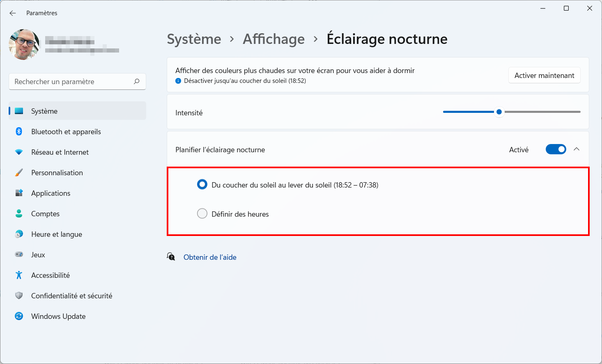Click the back arrow icon
The image size is (602, 364).
(13, 13)
